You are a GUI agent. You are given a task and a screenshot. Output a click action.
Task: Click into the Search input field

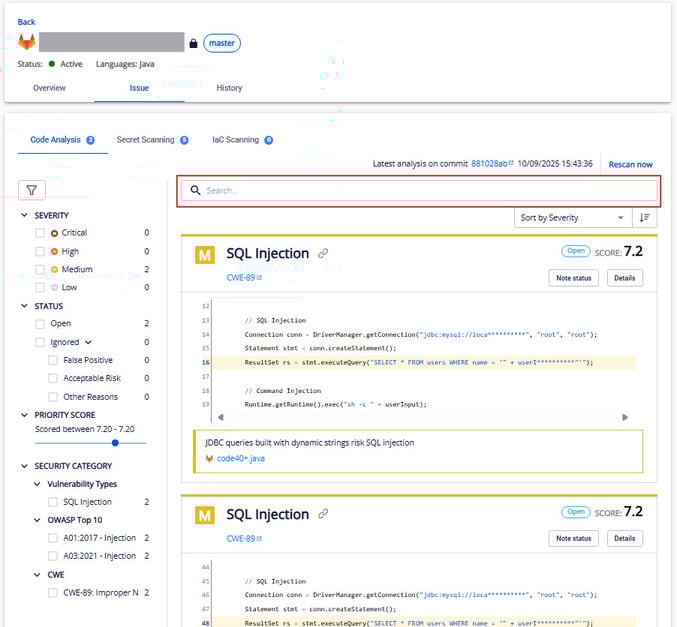[x=420, y=190]
